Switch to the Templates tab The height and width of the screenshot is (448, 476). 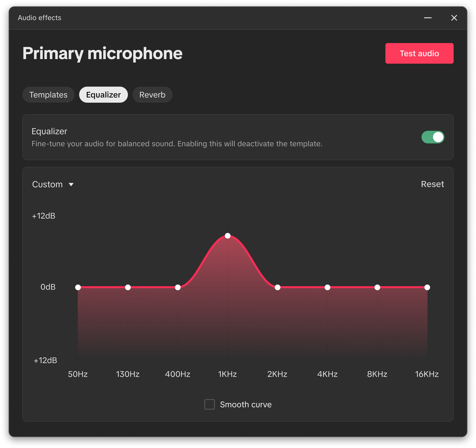48,95
